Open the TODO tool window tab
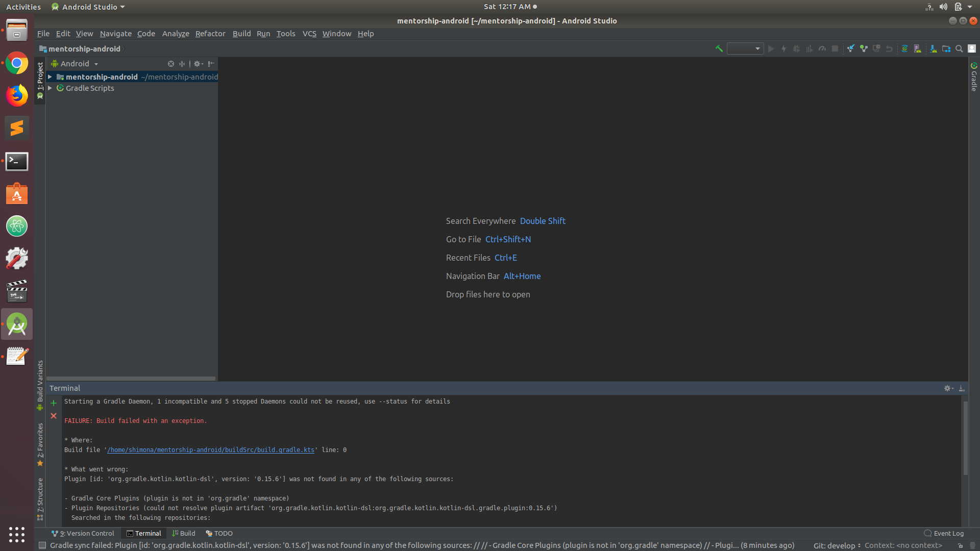This screenshot has width=980, height=551. click(219, 533)
